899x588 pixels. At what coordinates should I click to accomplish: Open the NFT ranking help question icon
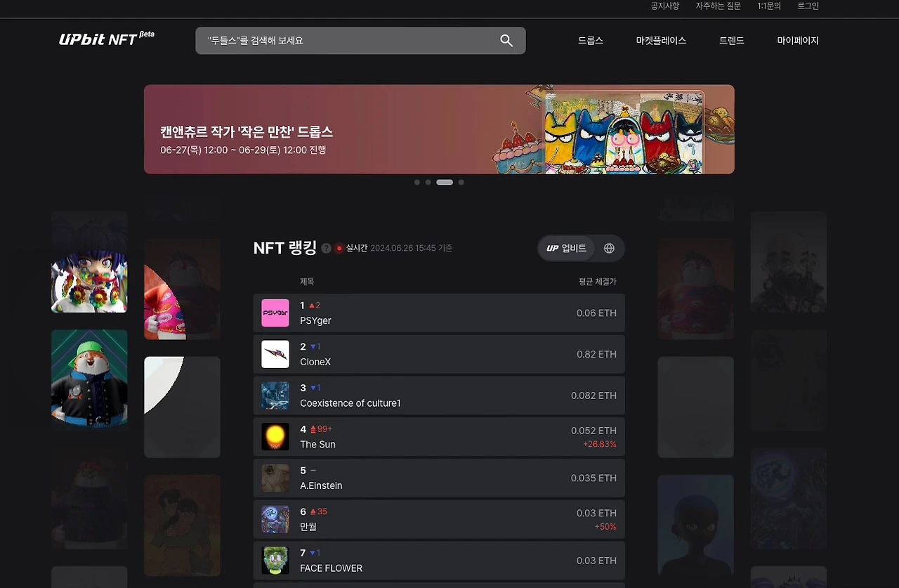pyautogui.click(x=326, y=248)
